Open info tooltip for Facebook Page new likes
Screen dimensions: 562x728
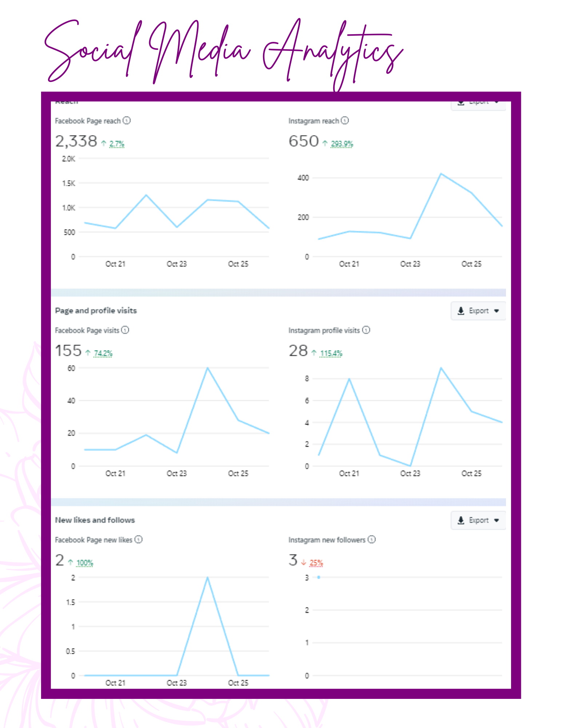click(139, 539)
